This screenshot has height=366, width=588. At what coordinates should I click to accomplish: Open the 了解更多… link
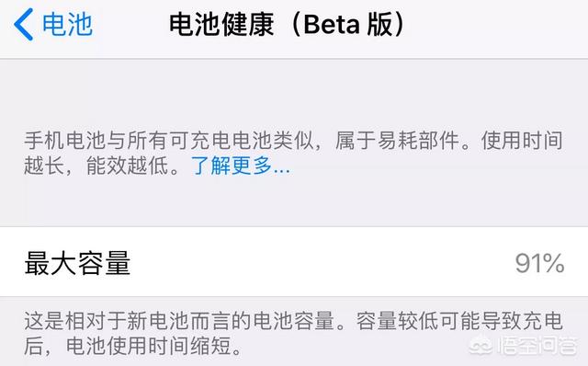(241, 166)
